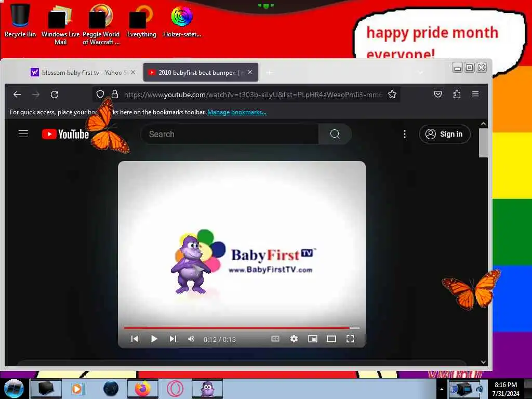Open the YouTube guide hamburger menu
Screen dimensions: 532x399
[x=23, y=134]
